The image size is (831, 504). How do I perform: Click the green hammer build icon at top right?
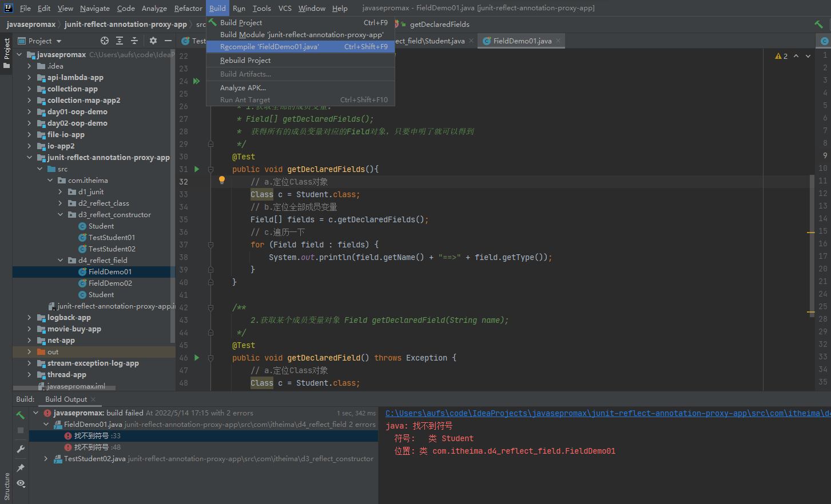point(818,24)
